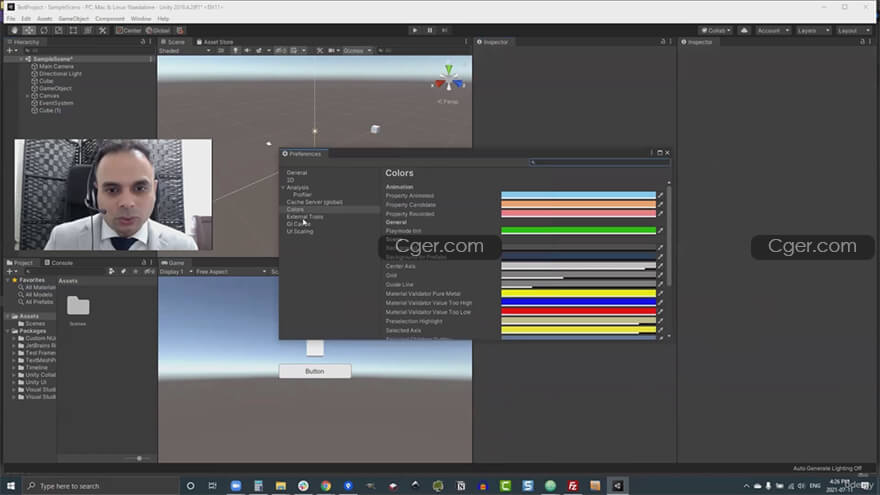
Task: Select the Hand tool in toolbar
Action: click(x=15, y=30)
